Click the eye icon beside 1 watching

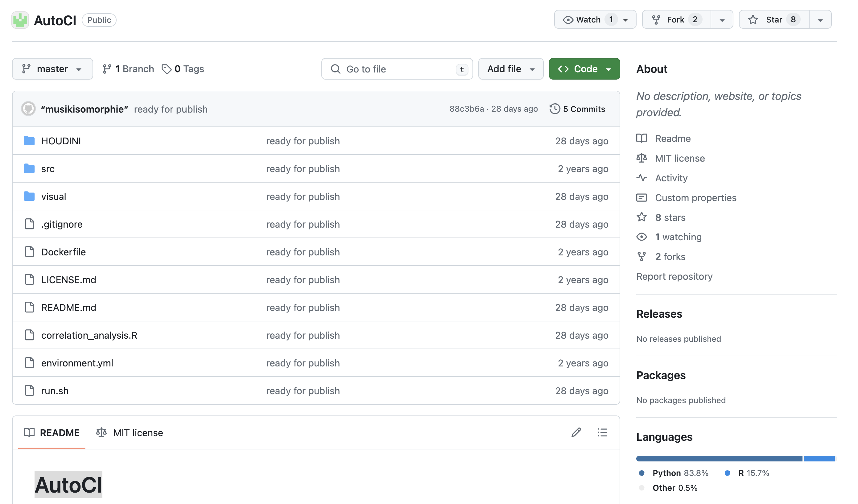[x=642, y=237]
